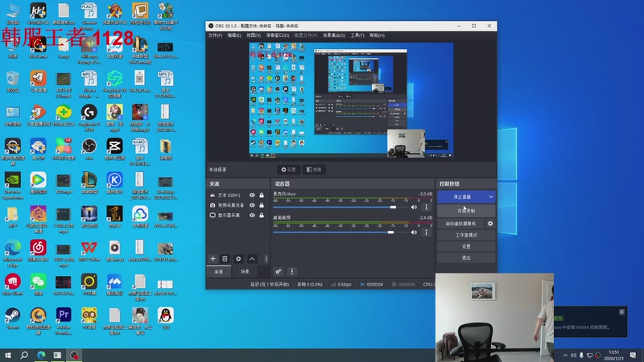Click the 启动虚拟摄像机 button
The image size is (644, 362).
coord(460,224)
